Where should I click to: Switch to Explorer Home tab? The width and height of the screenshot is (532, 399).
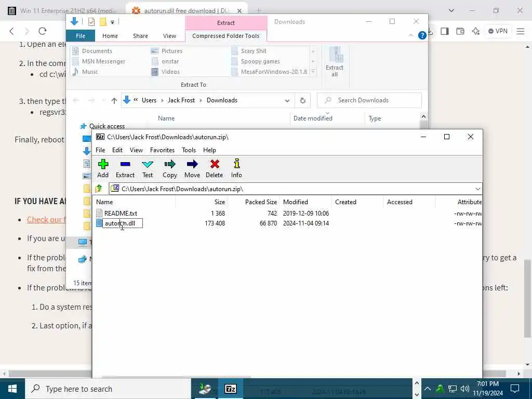110,36
